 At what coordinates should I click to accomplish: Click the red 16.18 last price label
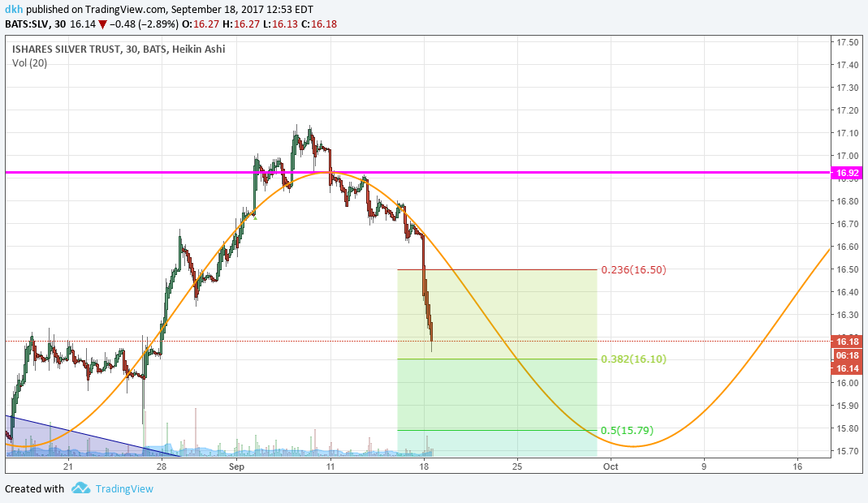[847, 342]
